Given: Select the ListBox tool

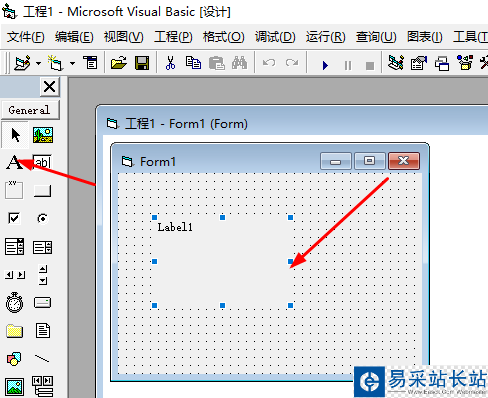Looking at the screenshot, I should tap(43, 247).
